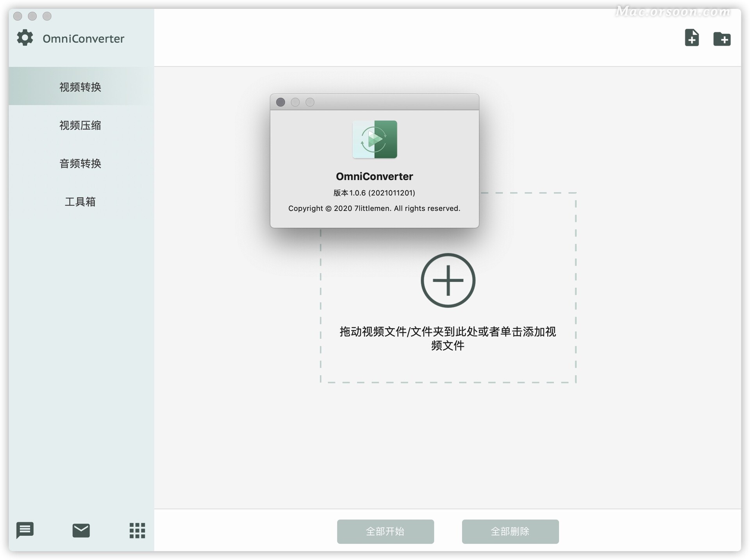Open settings via the gear icon

(25, 38)
